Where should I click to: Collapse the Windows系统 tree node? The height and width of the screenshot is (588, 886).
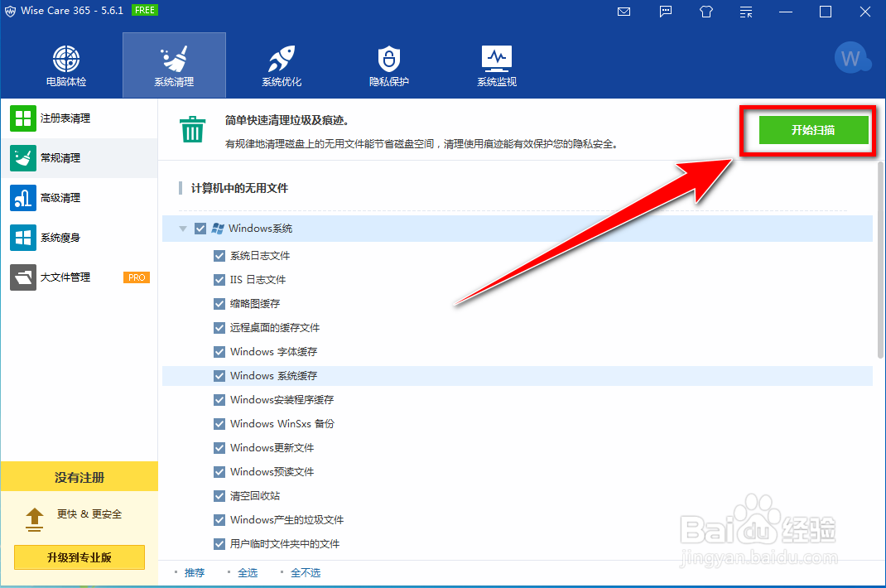coord(182,228)
